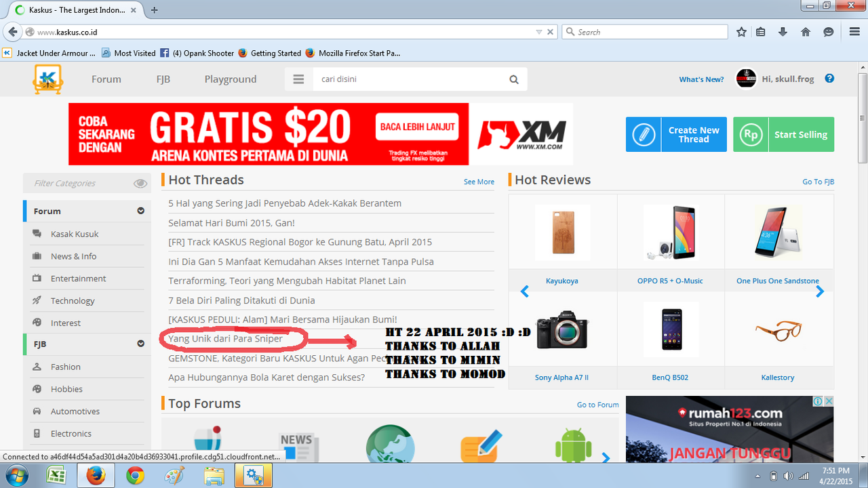Viewport: 868px width, 488px height.
Task: Open the bookmarks list icon in toolbar
Action: (x=761, y=32)
